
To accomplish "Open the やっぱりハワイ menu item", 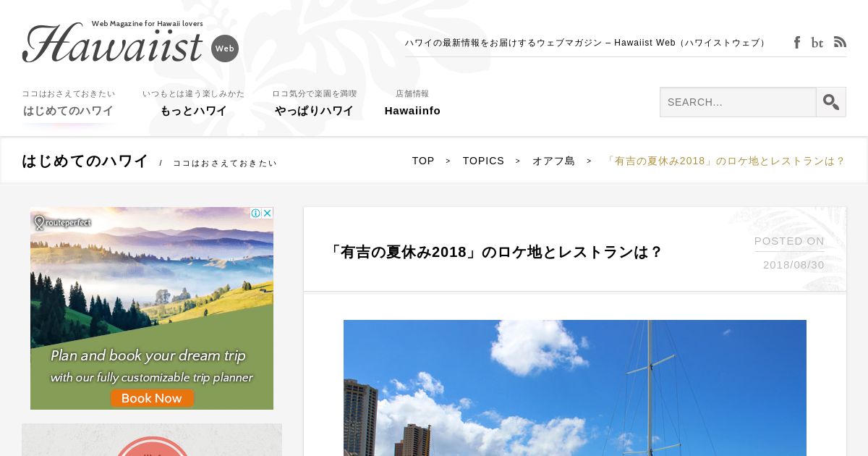I will pyautogui.click(x=314, y=104).
